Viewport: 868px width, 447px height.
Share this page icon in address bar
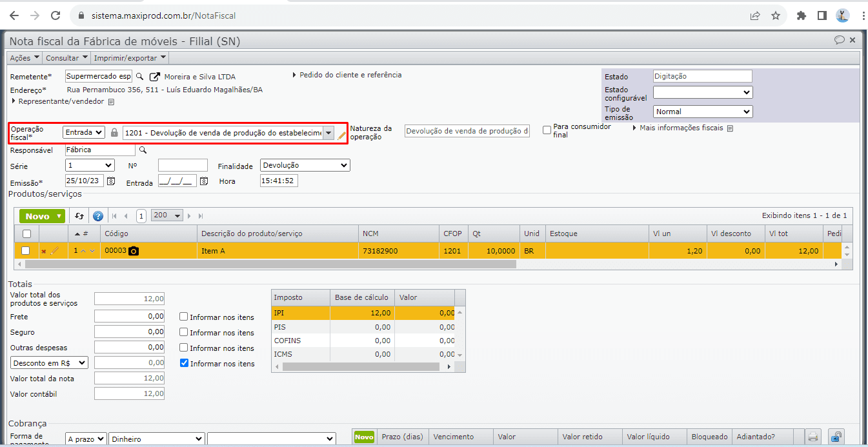[x=754, y=15]
